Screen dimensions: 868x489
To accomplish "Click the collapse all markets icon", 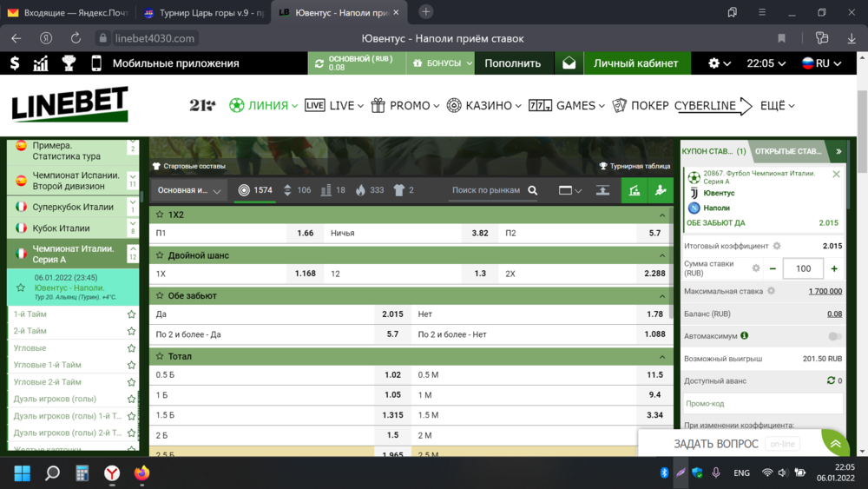I will pos(603,190).
